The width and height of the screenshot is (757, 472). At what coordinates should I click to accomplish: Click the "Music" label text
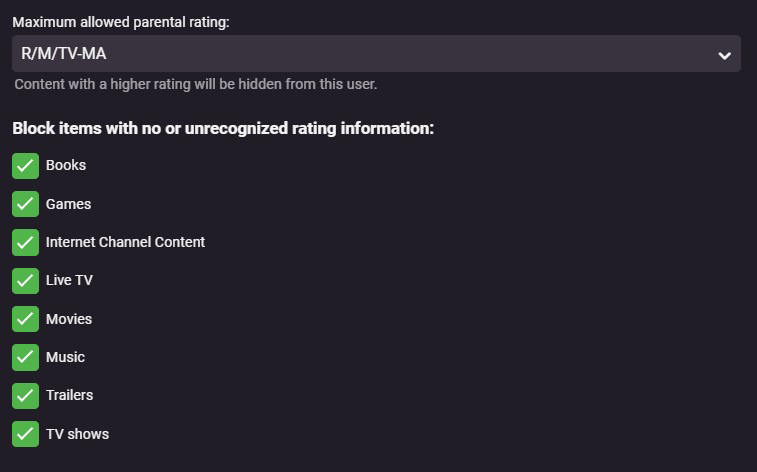click(x=65, y=357)
